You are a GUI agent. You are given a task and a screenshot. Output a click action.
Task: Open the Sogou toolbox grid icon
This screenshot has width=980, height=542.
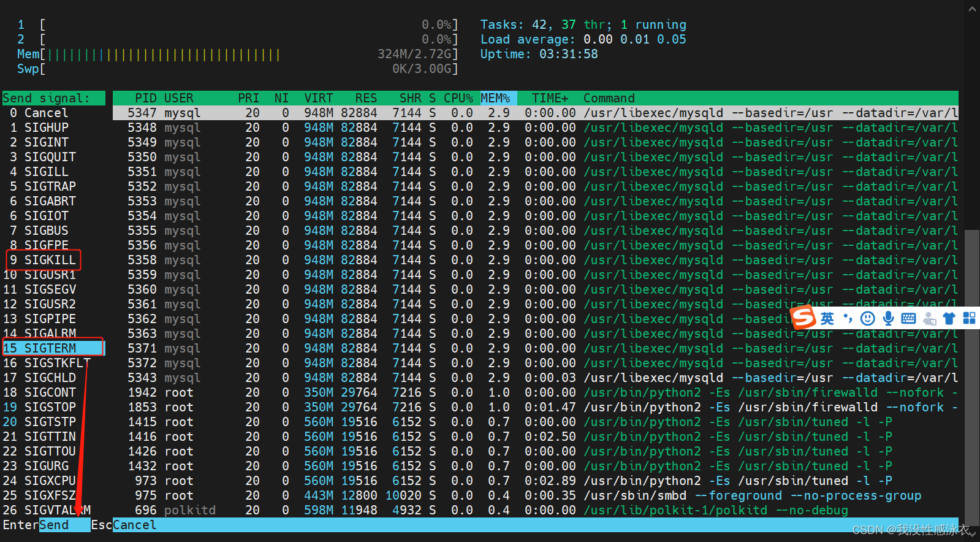pyautogui.click(x=969, y=318)
